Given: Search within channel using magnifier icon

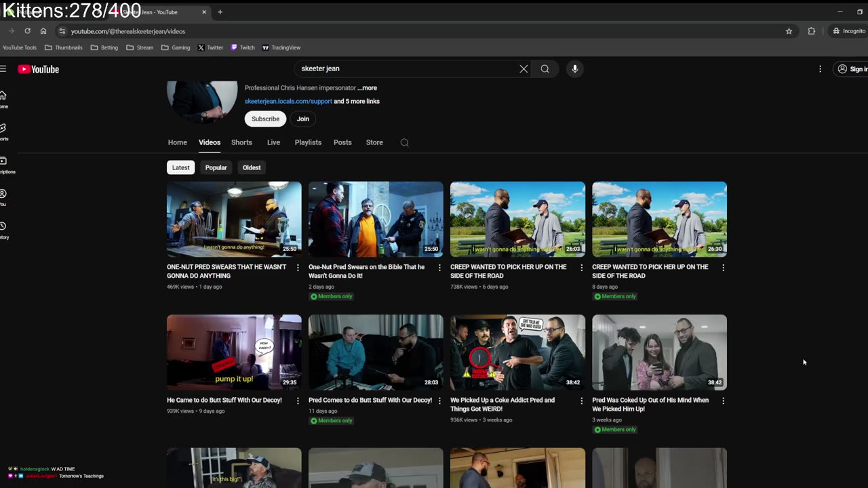Looking at the screenshot, I should click(404, 142).
